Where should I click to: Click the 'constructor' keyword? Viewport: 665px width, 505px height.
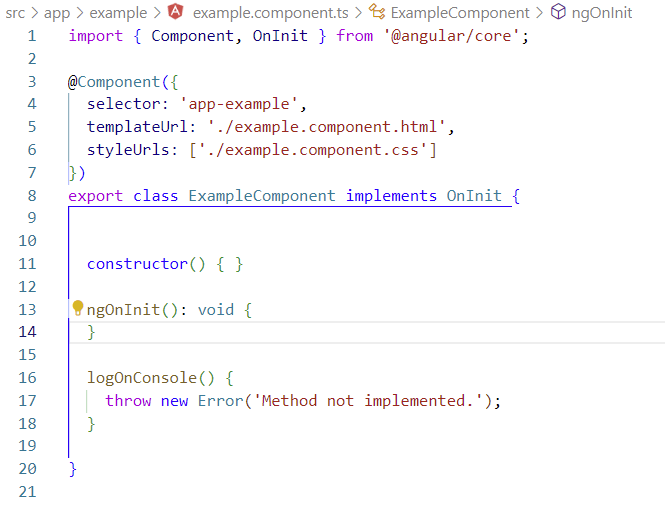137,264
